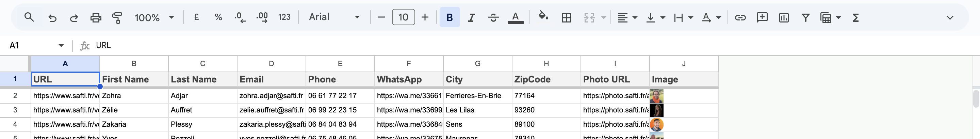Click the insert chart icon
The image size is (980, 139).
pyautogui.click(x=784, y=17)
